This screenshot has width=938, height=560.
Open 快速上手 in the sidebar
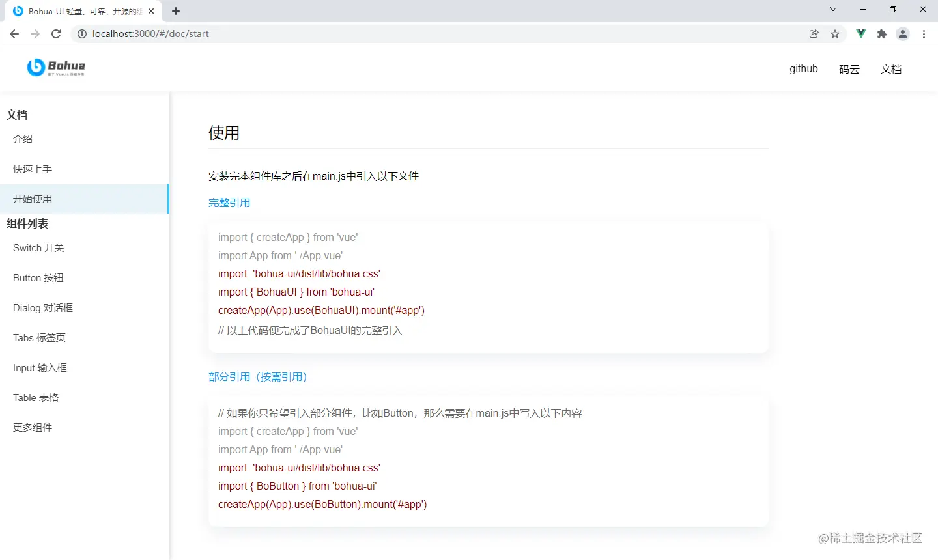pyautogui.click(x=85, y=169)
